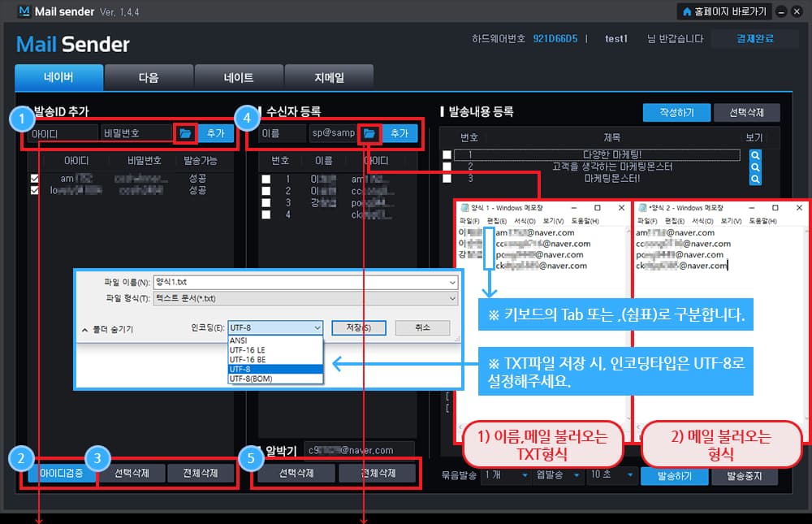Toggle checkbox for second sender ID row
The image size is (812, 524).
tap(35, 190)
